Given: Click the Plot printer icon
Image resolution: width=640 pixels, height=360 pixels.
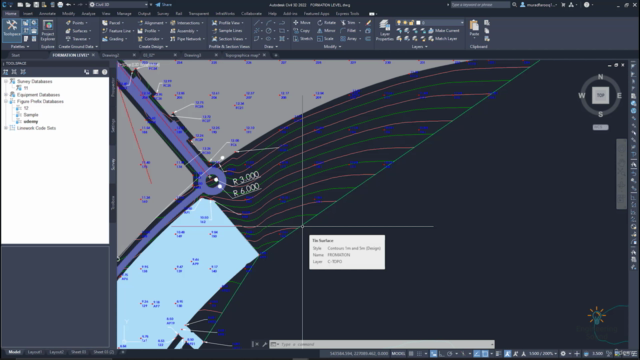Looking at the screenshot, I should pos(60,5).
